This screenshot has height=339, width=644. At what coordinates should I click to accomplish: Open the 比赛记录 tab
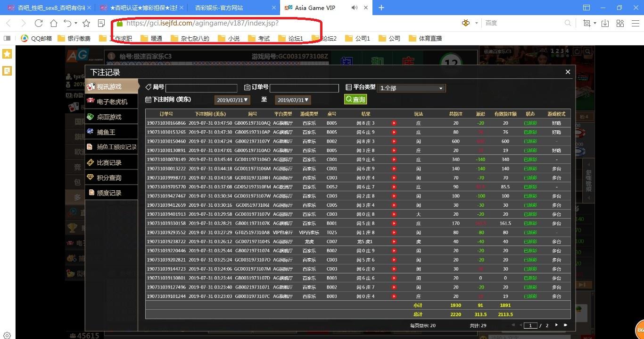tap(112, 162)
